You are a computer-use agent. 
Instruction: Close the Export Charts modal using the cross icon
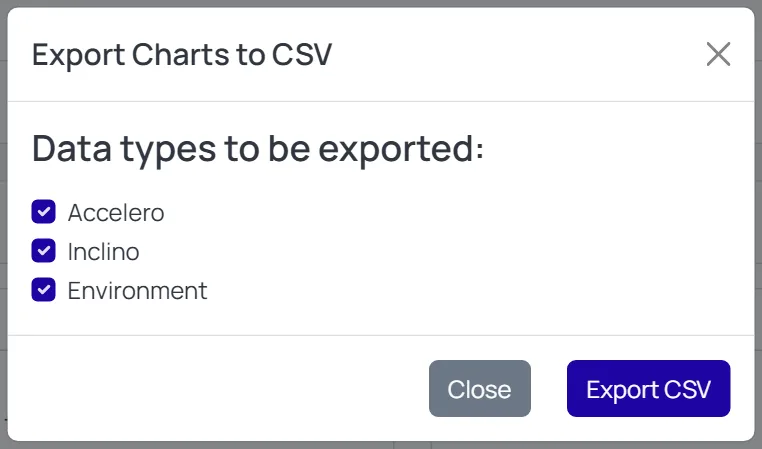(x=718, y=54)
